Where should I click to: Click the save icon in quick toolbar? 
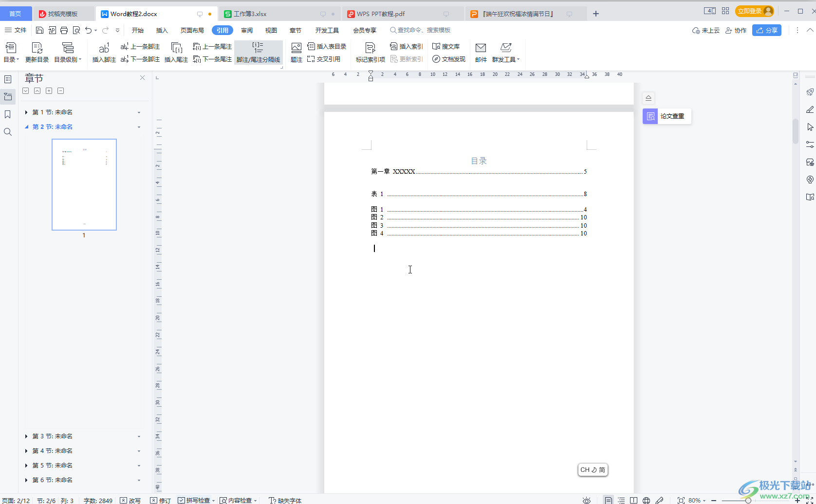click(x=40, y=30)
